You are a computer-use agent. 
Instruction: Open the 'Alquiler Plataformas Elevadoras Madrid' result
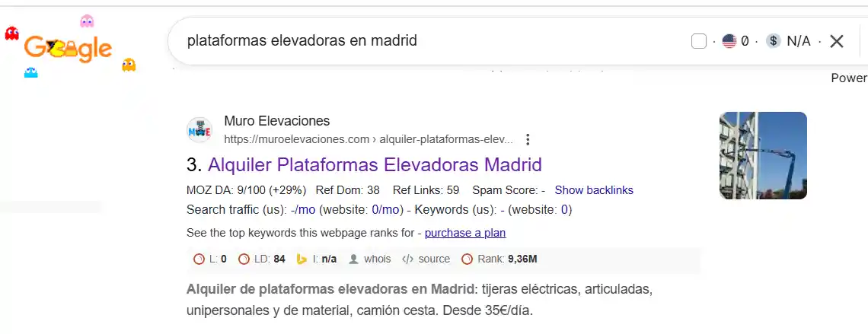375,165
